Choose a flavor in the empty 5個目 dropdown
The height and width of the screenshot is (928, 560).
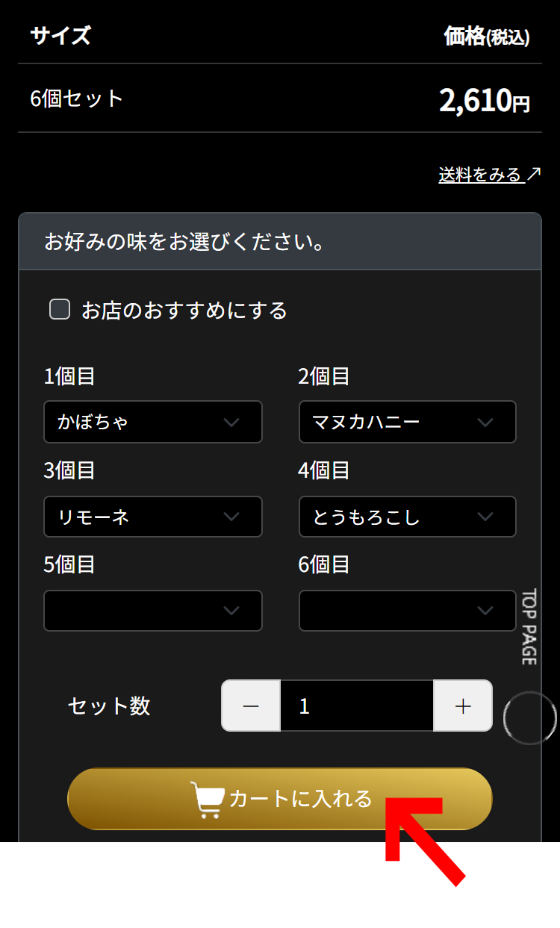(152, 611)
